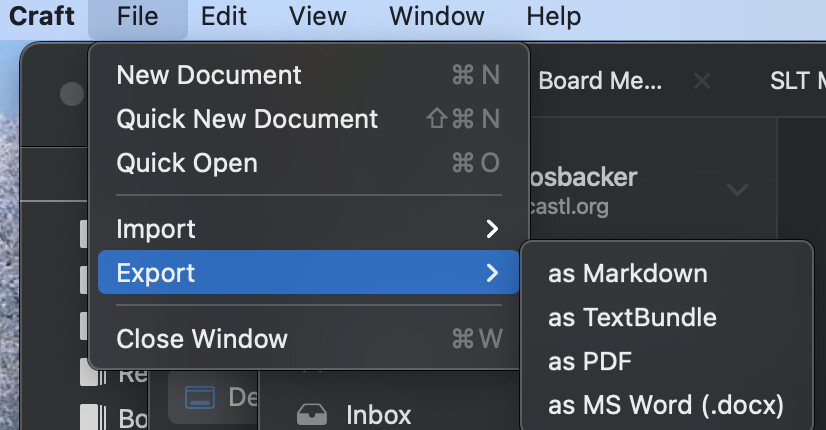Viewport: 826px width, 430px height.
Task: Choose New Document from File menu
Action: point(209,75)
